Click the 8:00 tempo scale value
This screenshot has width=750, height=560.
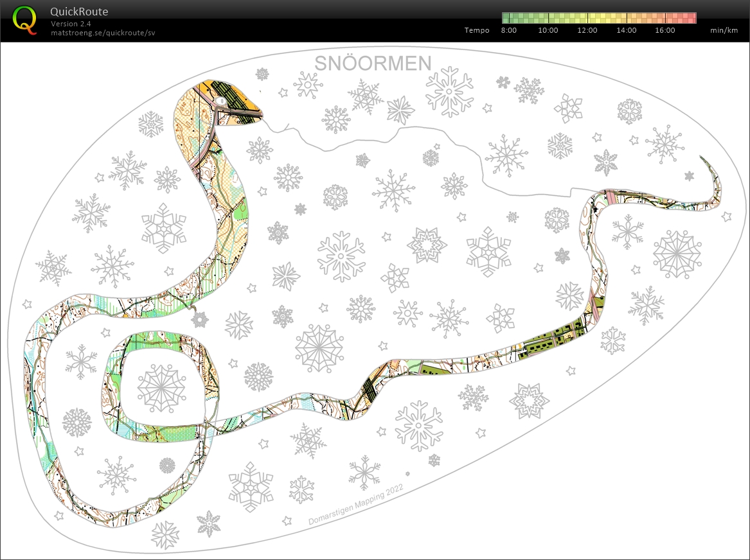point(509,30)
